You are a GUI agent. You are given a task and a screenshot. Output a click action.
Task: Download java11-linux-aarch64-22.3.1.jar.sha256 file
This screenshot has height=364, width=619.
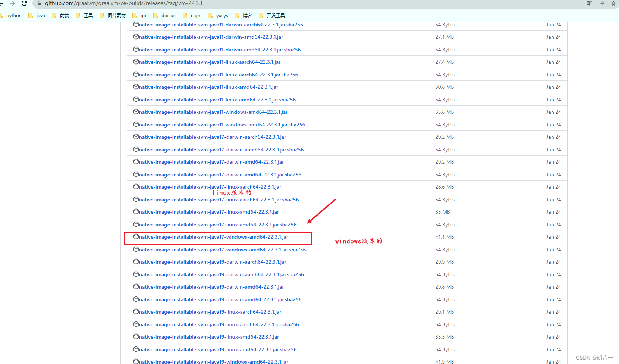219,75
